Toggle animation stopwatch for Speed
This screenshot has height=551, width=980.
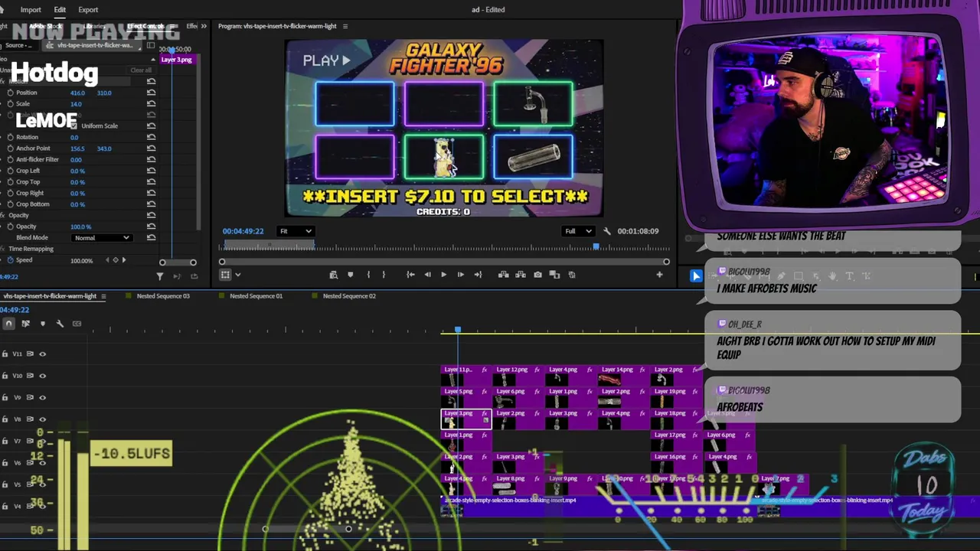coord(10,260)
